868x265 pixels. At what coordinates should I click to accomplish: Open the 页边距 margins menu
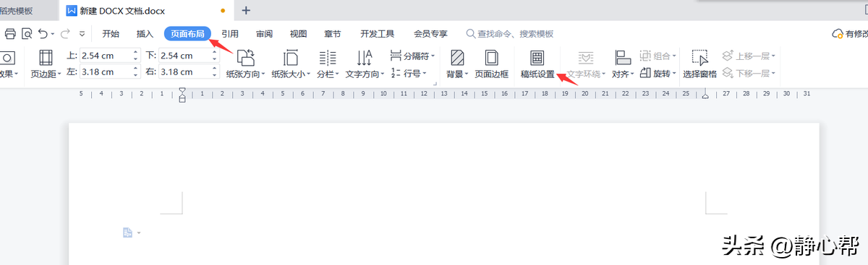tap(46, 64)
